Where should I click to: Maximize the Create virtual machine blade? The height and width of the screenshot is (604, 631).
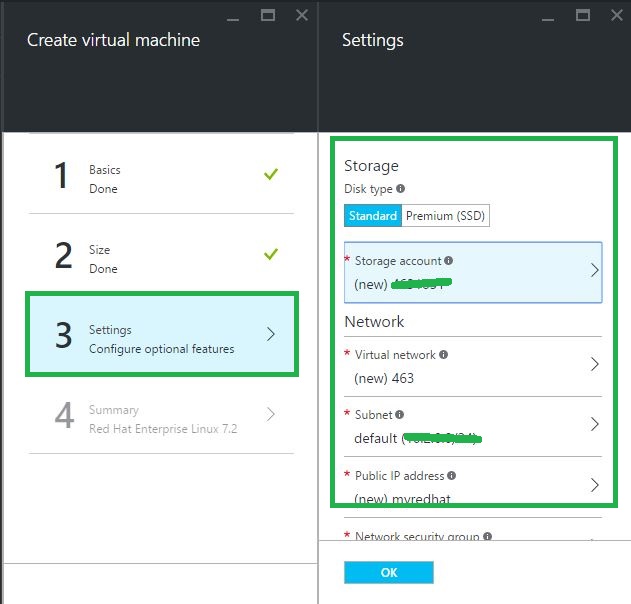pyautogui.click(x=268, y=15)
